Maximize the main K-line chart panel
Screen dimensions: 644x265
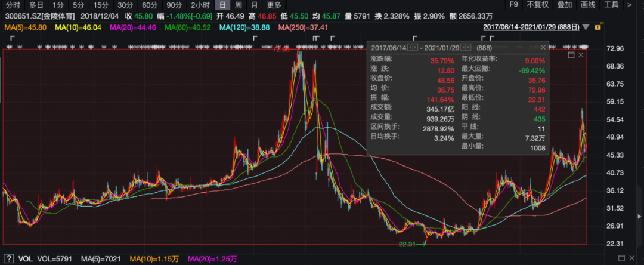click(x=571, y=54)
